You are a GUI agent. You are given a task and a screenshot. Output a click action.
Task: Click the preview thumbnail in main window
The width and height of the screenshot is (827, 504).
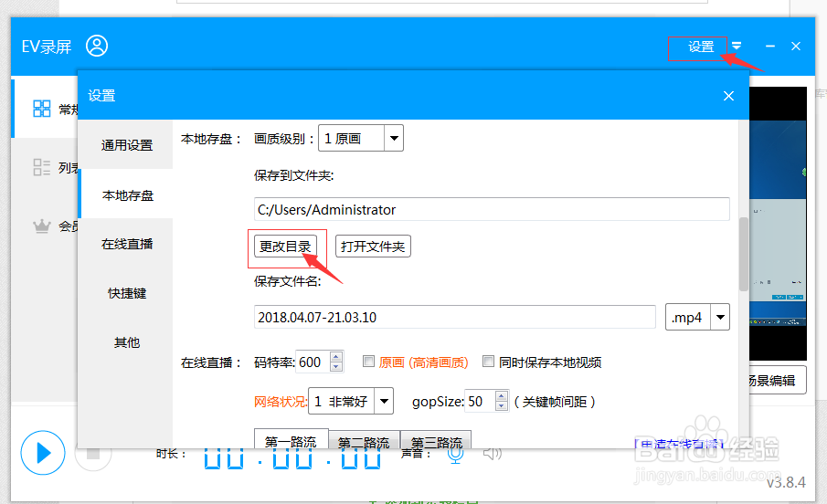(x=778, y=223)
